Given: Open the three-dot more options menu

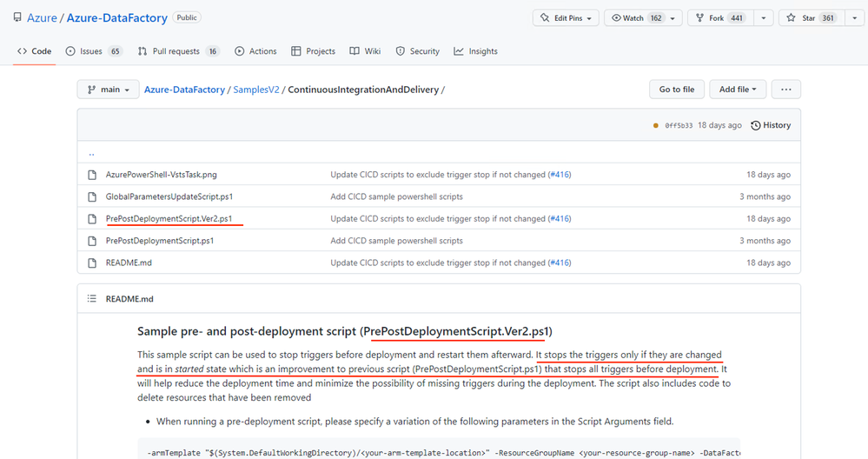Looking at the screenshot, I should click(786, 90).
